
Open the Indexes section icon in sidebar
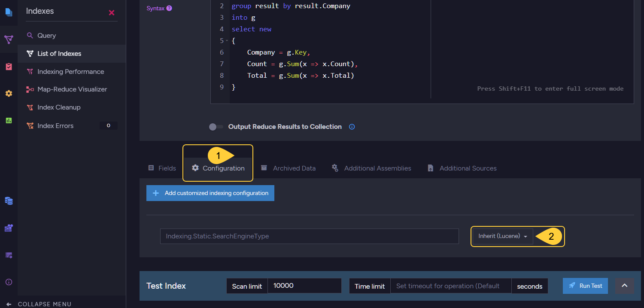pyautogui.click(x=9, y=40)
